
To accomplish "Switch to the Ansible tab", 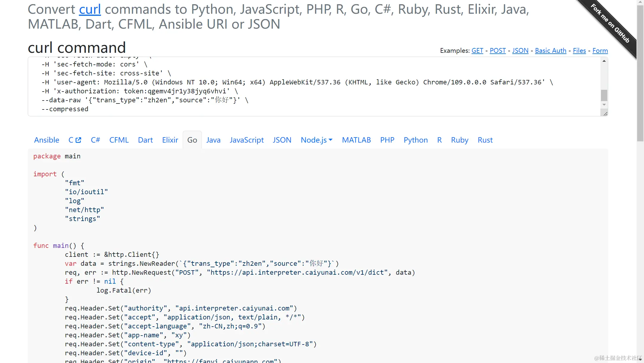I will (47, 140).
